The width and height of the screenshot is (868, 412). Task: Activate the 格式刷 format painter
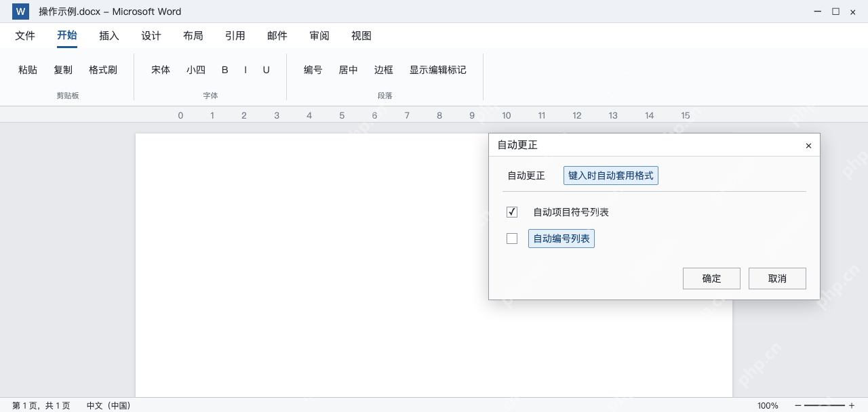(x=103, y=70)
